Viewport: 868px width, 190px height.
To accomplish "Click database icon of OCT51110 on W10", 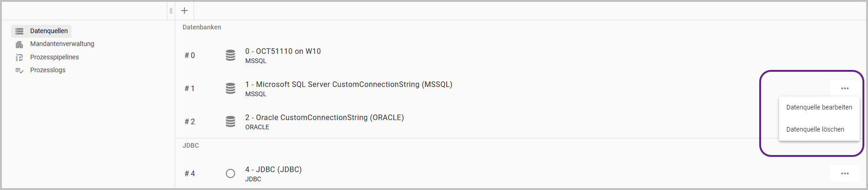I will (230, 55).
